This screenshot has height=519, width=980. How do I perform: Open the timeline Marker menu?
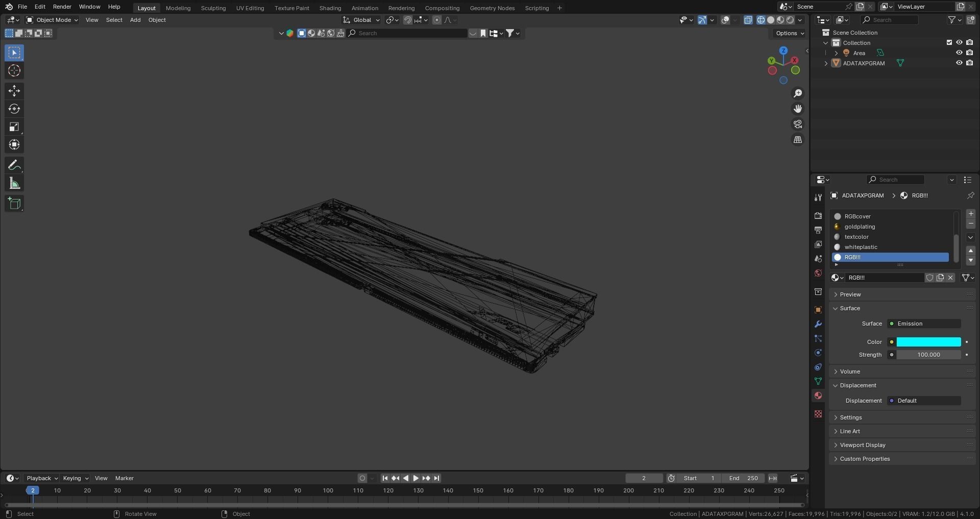pyautogui.click(x=125, y=478)
